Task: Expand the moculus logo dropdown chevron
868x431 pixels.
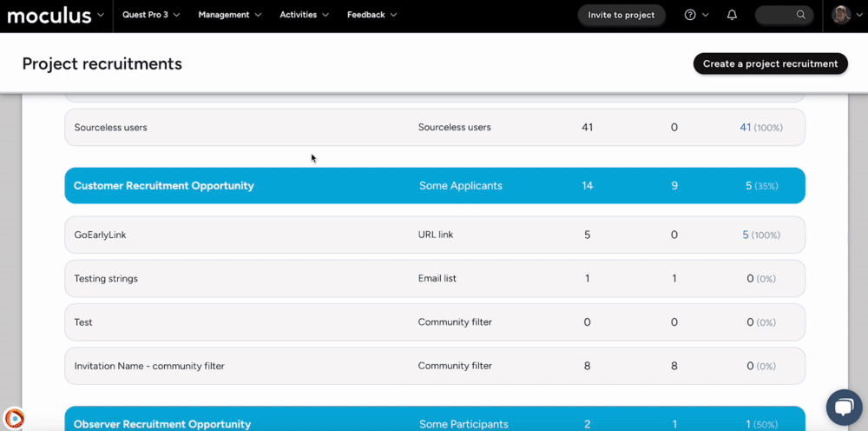Action: coord(102,15)
